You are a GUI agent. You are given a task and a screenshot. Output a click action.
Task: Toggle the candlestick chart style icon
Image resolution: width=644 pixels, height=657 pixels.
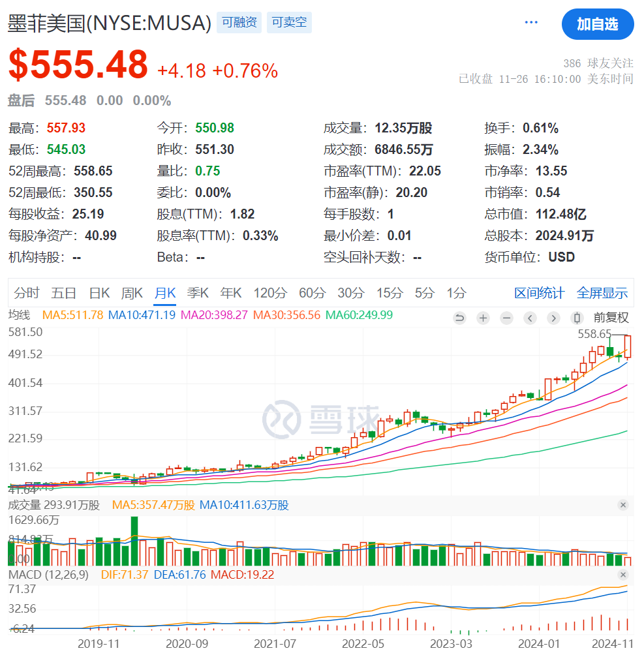576,318
